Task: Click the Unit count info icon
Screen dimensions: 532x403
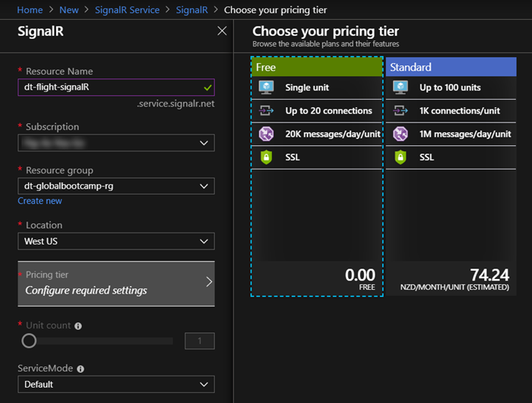Action: point(78,326)
